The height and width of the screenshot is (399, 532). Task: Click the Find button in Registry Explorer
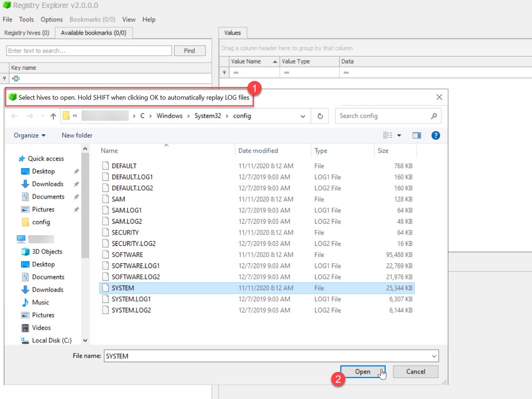click(x=189, y=51)
